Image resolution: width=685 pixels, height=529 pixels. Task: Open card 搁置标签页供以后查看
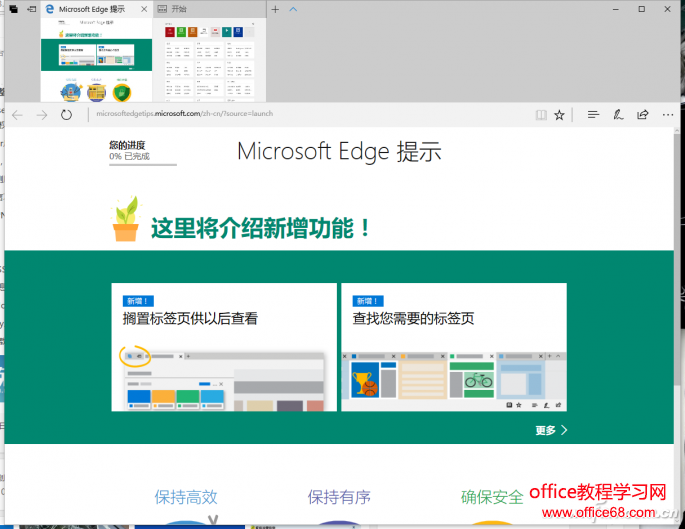click(x=224, y=347)
